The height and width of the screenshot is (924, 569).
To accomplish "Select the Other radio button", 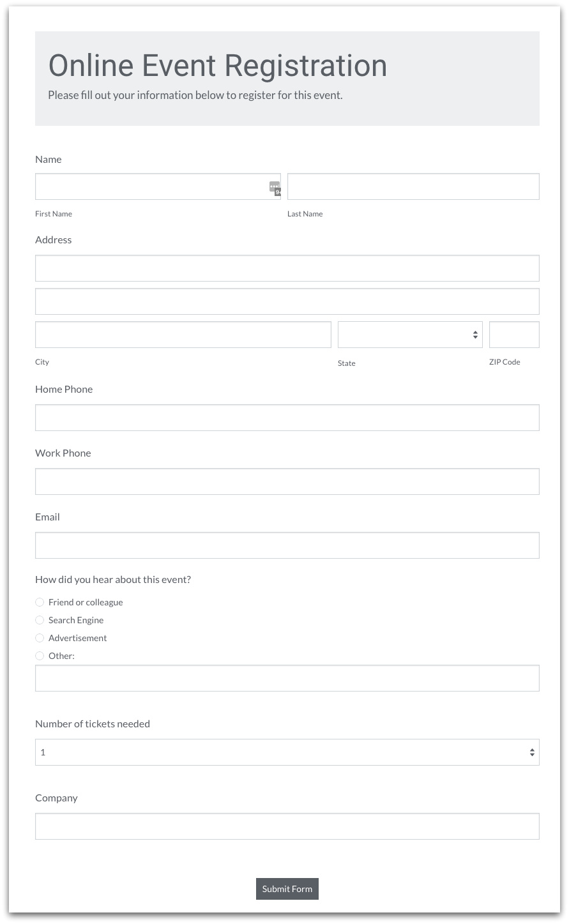I will (40, 656).
